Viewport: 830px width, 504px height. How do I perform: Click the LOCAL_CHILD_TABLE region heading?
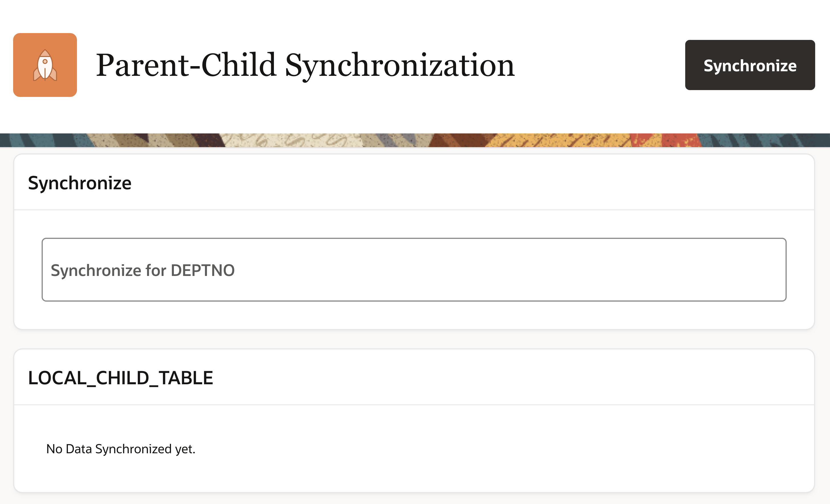coord(120,378)
